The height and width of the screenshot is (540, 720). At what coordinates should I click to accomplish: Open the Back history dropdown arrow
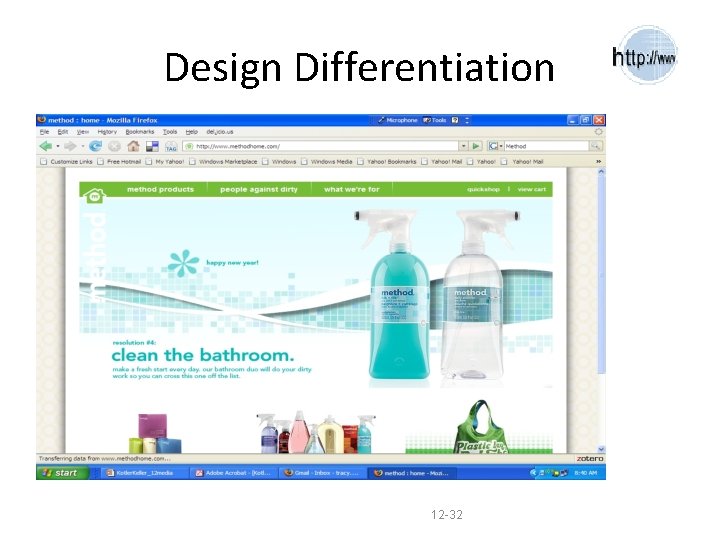pos(58,146)
